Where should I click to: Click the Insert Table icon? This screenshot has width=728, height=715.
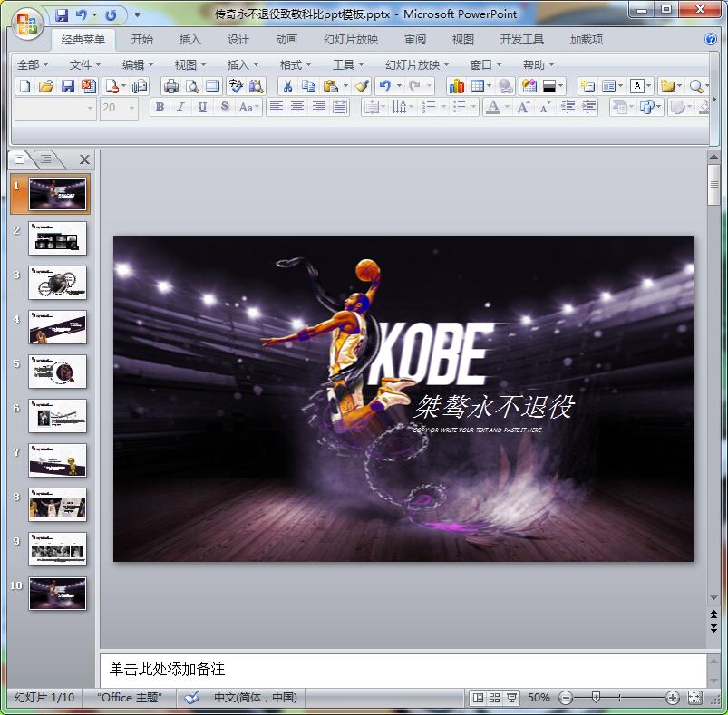(477, 86)
